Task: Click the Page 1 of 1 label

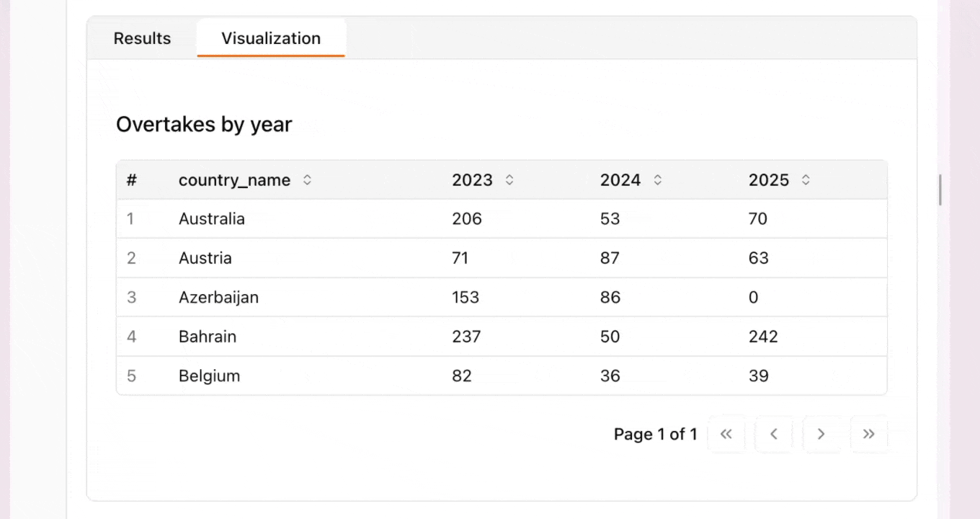Action: pos(655,433)
